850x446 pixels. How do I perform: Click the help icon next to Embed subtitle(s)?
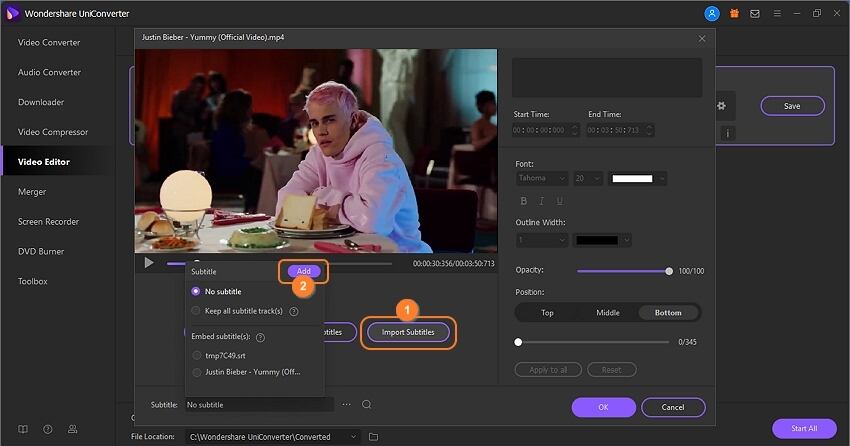(260, 337)
